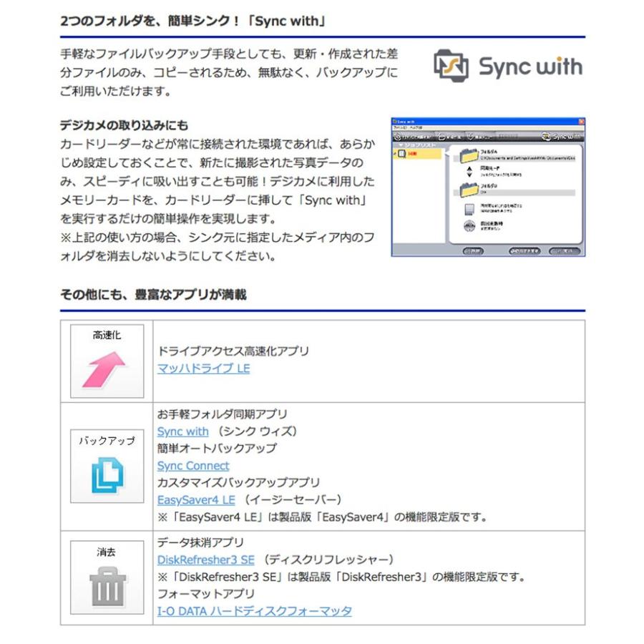Open the I-O DATA ハードディスクフォーマッタ link
This screenshot has height=644, width=644.
pyautogui.click(x=254, y=611)
